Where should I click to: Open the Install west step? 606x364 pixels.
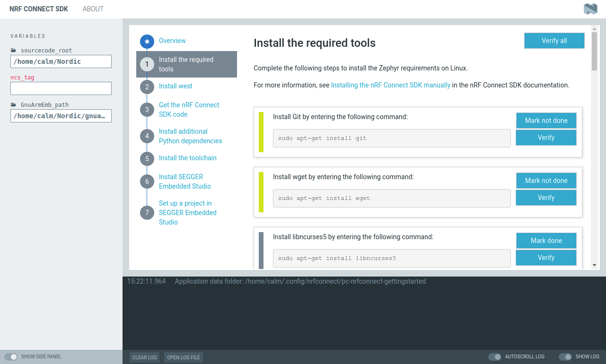[x=176, y=86]
